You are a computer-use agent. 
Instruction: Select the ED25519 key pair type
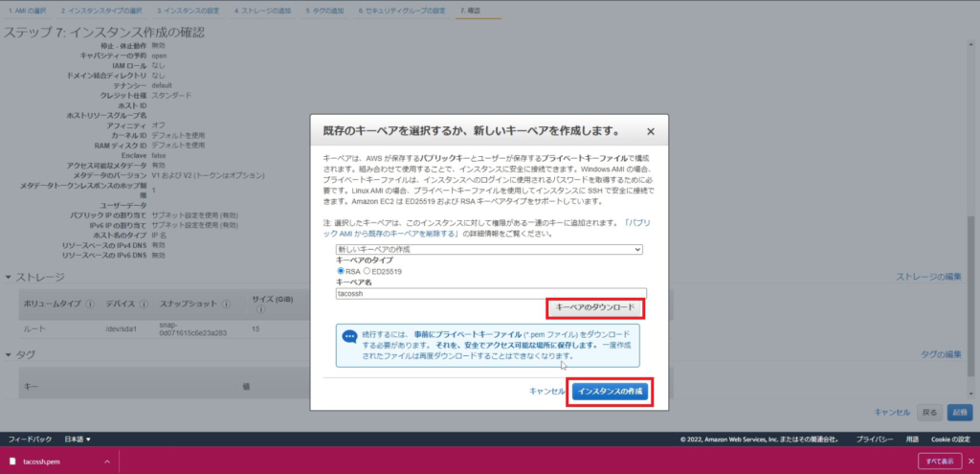(368, 272)
